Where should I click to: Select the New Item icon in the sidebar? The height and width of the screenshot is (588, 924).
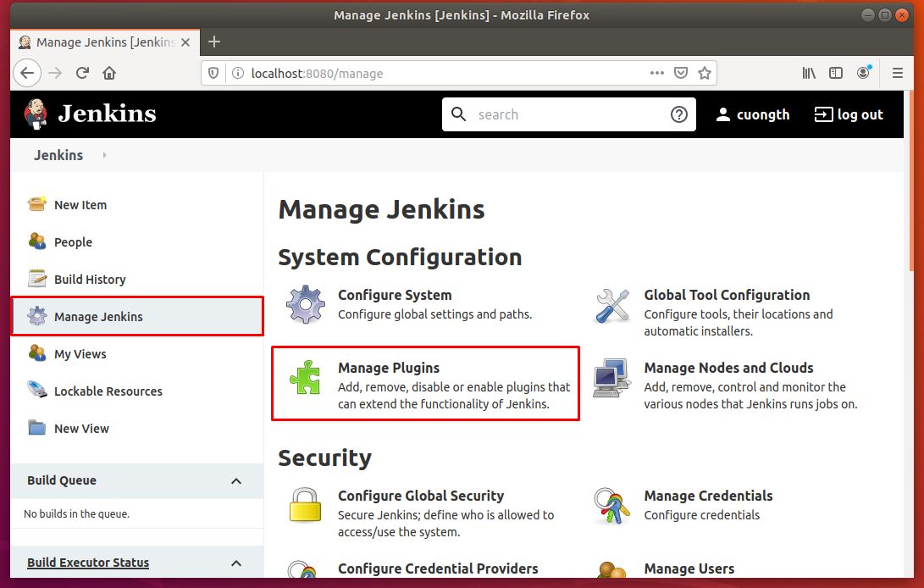pyautogui.click(x=36, y=204)
